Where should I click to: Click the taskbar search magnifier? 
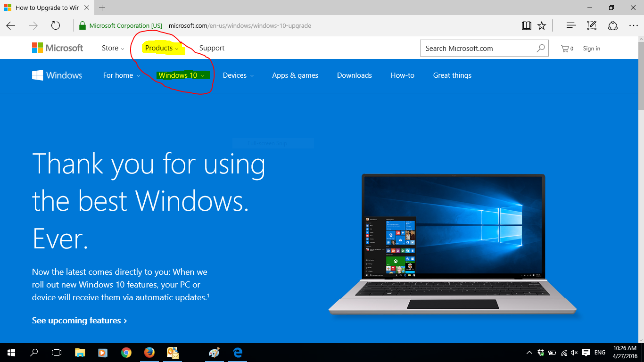click(x=34, y=352)
